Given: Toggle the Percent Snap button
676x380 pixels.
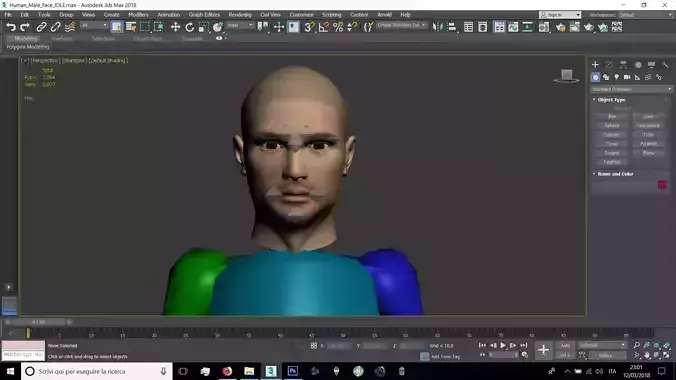Looking at the screenshot, I should coord(338,27).
